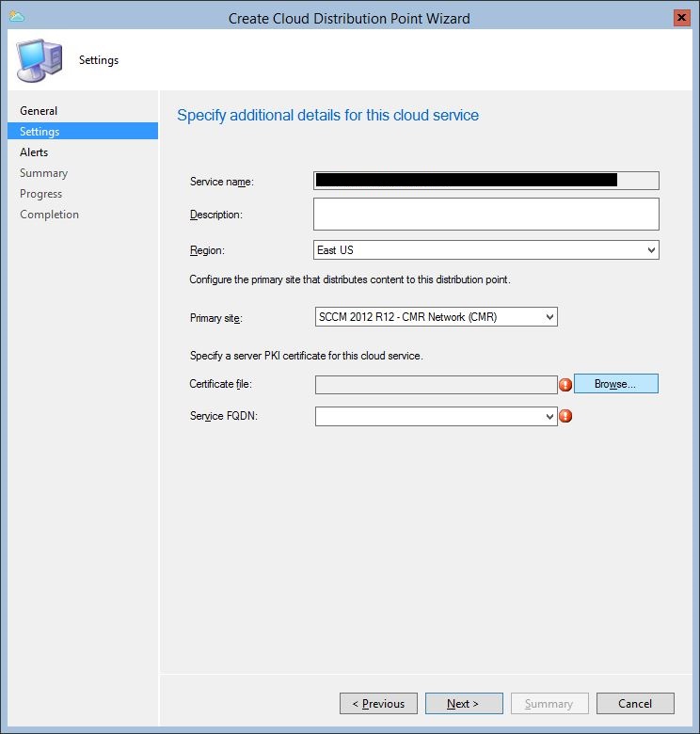Click Browse to choose certificate file
This screenshot has width=700, height=734.
[x=615, y=384]
